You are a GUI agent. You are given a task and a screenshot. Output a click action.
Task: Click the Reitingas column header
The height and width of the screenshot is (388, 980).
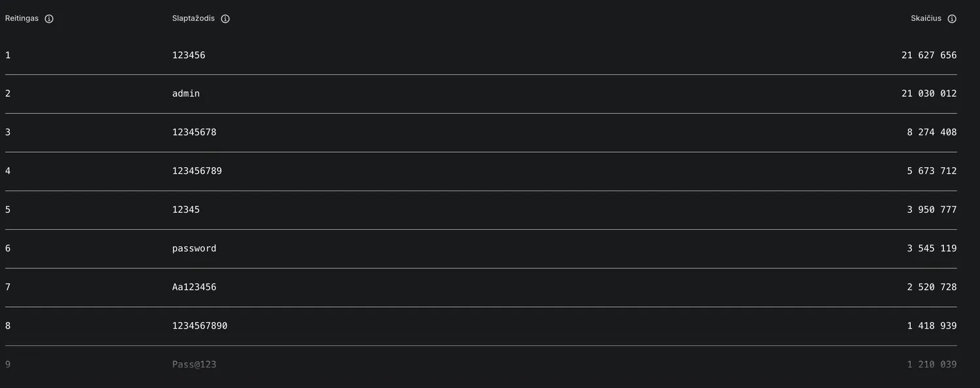[x=22, y=18]
